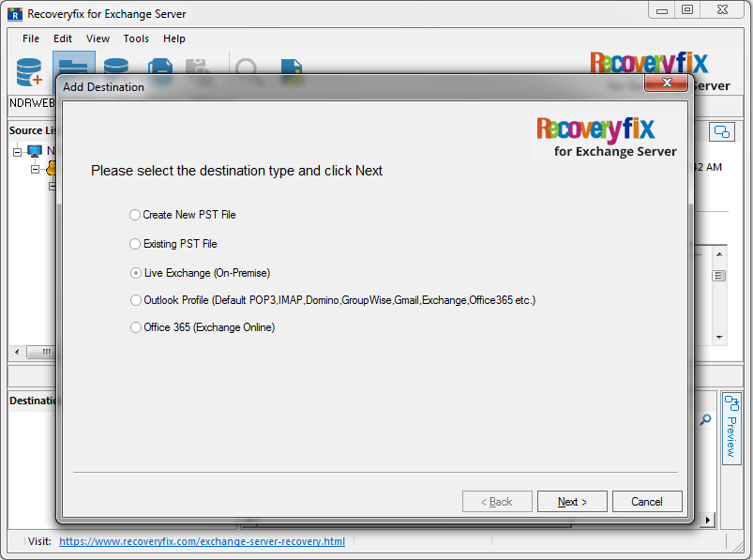Click the right pane scroll down arrow

pyautogui.click(x=719, y=337)
